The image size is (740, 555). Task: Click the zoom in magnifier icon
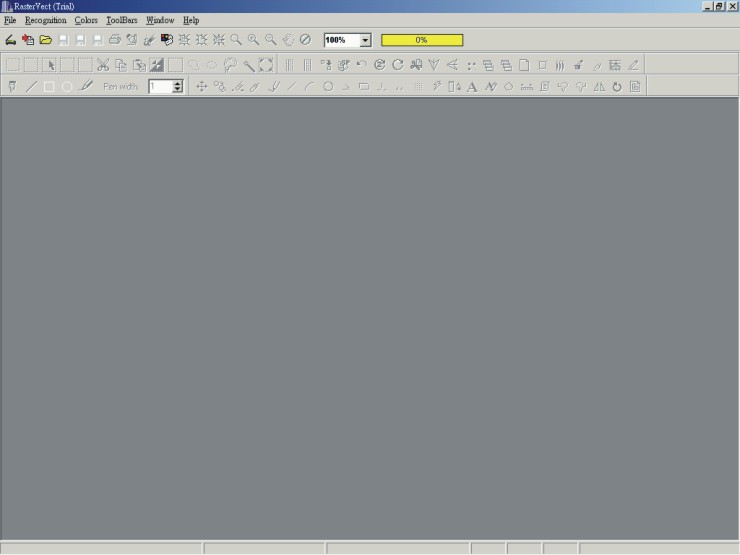[253, 40]
